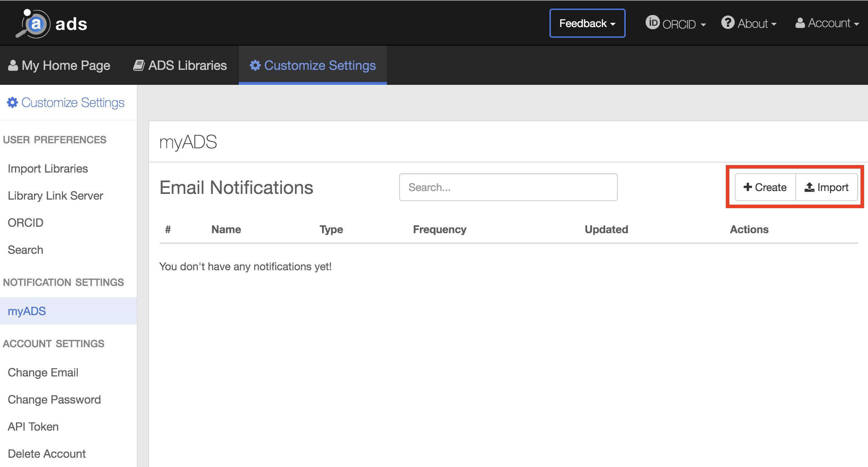Click the Account person icon
Screen dimensions: 868x467
coord(800,23)
